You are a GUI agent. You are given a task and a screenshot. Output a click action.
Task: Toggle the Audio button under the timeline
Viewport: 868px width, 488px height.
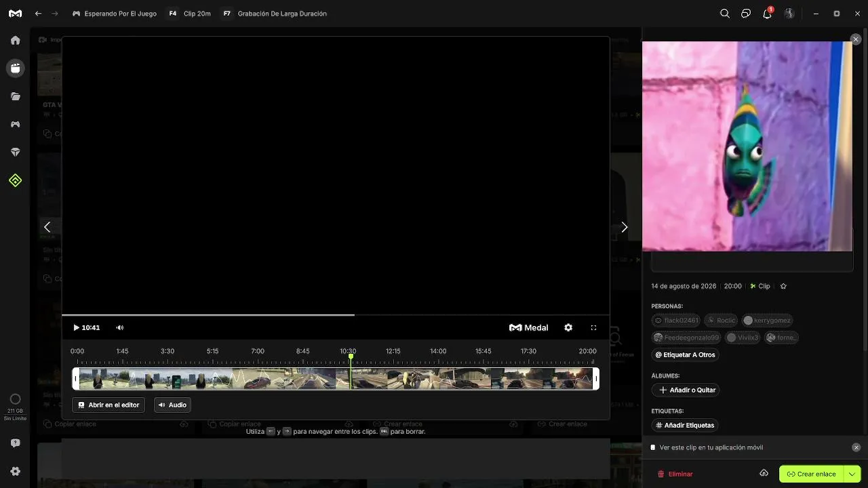(x=172, y=405)
